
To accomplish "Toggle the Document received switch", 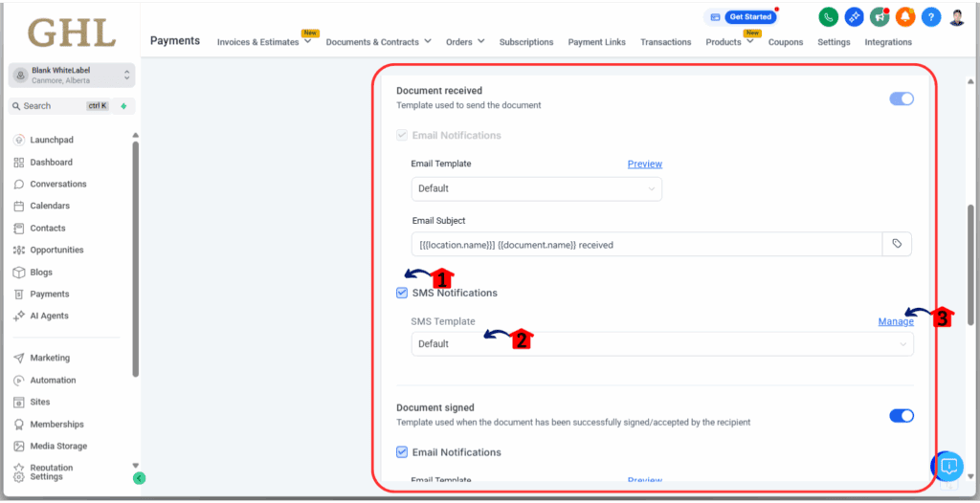I will click(x=902, y=98).
